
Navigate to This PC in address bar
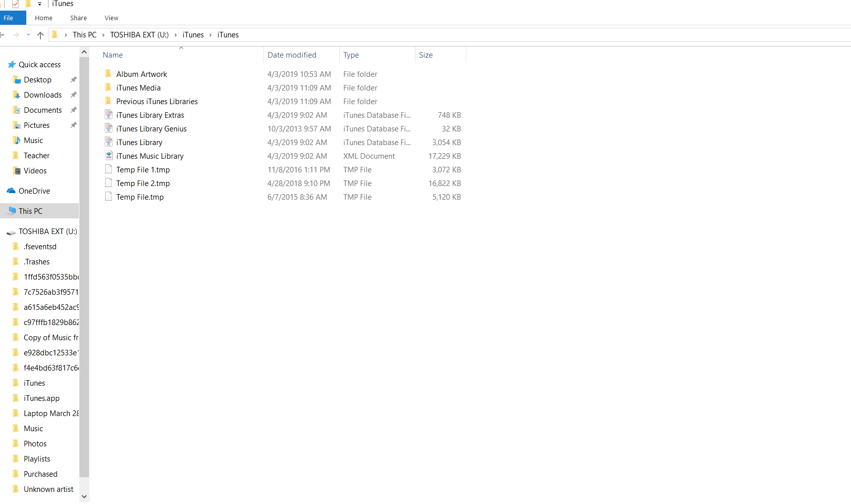click(x=84, y=35)
